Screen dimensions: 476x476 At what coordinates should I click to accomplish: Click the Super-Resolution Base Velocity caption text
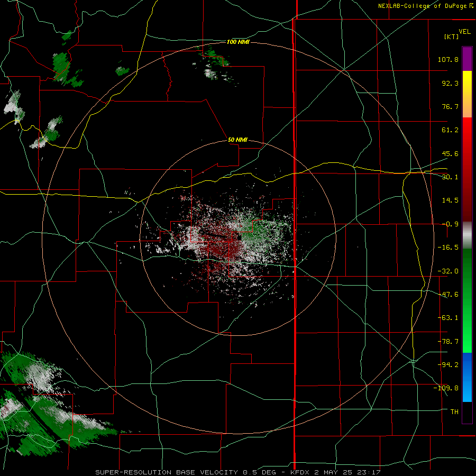pos(237,472)
